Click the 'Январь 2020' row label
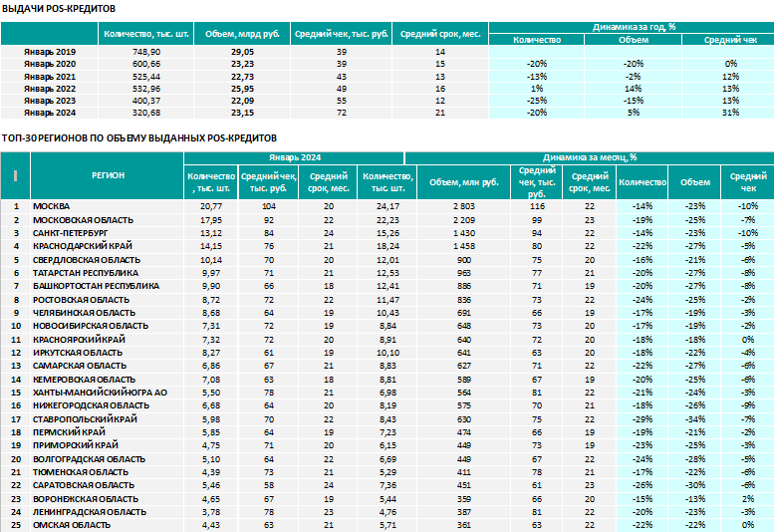The height and width of the screenshot is (532, 774). pyautogui.click(x=50, y=64)
